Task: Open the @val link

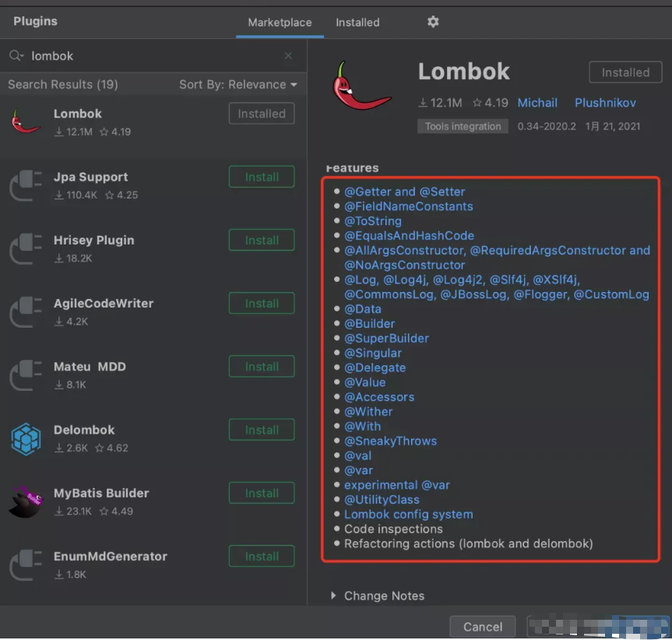Action: click(x=358, y=455)
